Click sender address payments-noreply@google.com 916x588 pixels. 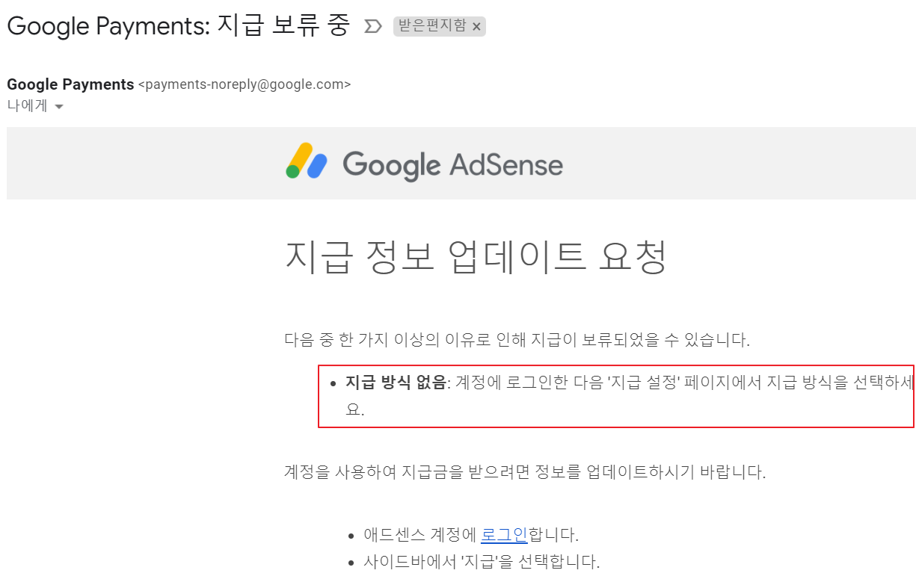pos(245,84)
